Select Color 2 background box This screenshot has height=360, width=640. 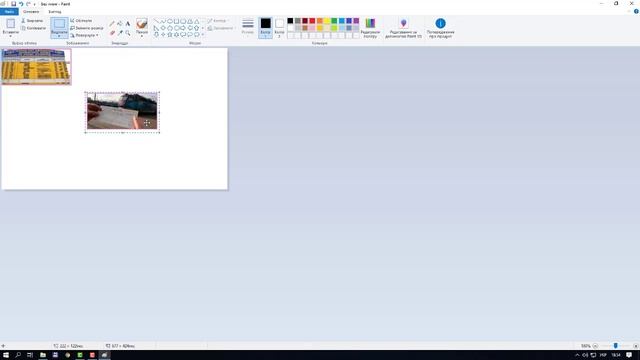(280, 27)
